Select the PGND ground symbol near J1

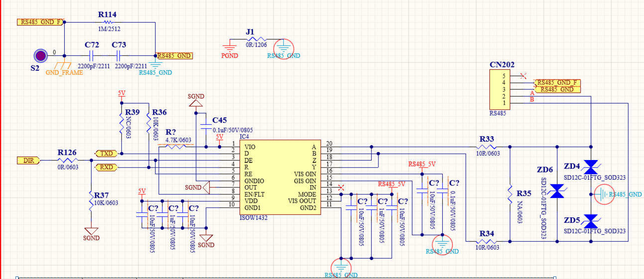coord(230,46)
